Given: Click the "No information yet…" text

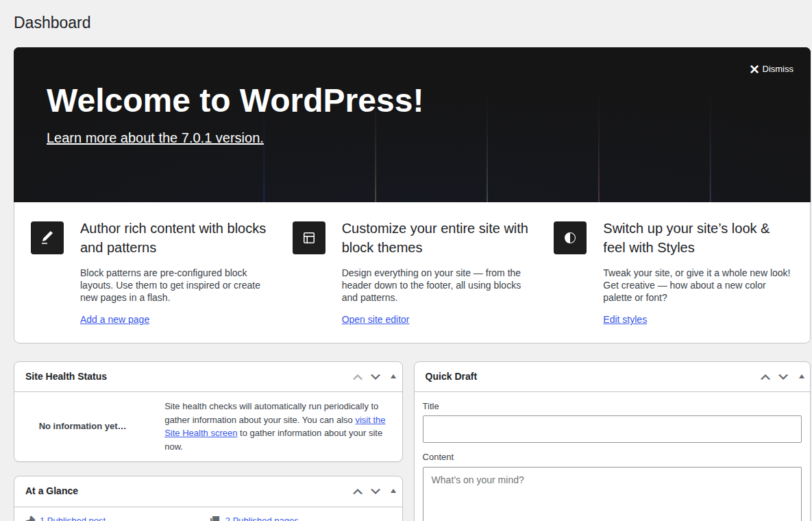Looking at the screenshot, I should pyautogui.click(x=82, y=426).
